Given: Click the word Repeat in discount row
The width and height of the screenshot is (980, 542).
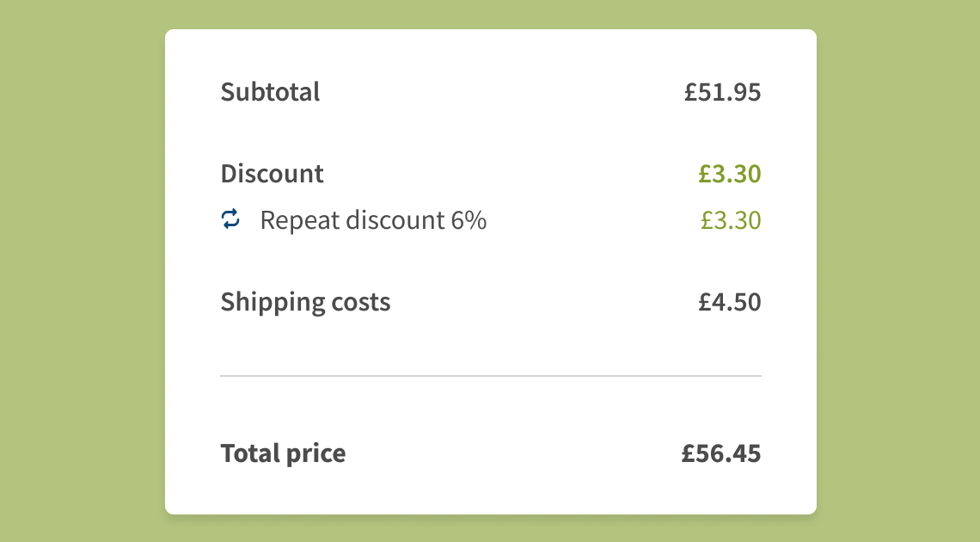Looking at the screenshot, I should 300,221.
